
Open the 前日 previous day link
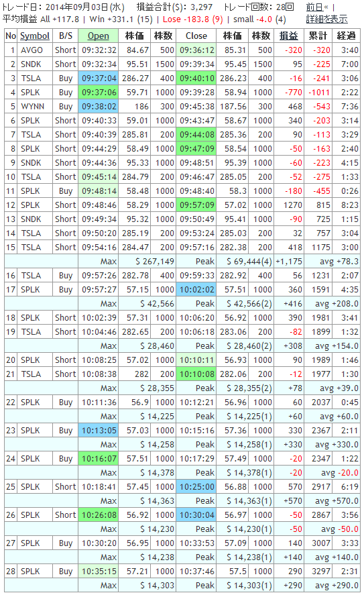click(x=314, y=7)
